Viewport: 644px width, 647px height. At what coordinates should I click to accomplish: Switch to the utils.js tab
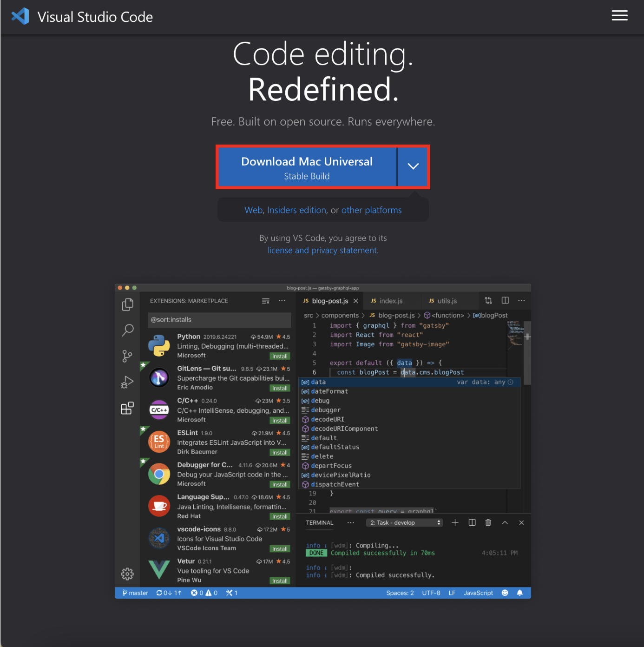pos(445,301)
